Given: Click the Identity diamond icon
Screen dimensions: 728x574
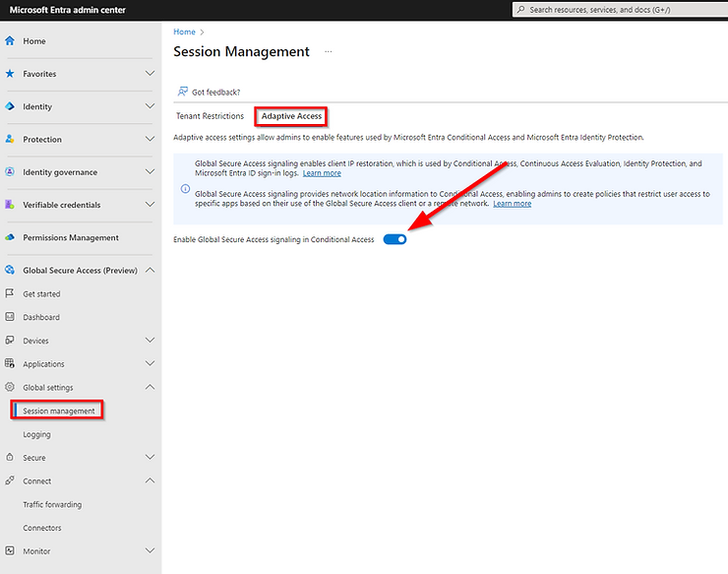Looking at the screenshot, I should coord(10,106).
